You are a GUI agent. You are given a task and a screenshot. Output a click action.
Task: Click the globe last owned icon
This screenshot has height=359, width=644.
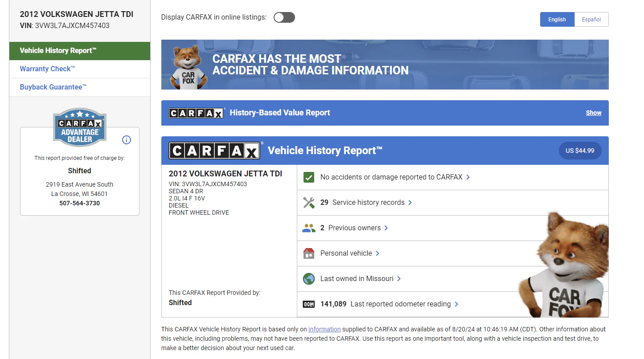[308, 279]
